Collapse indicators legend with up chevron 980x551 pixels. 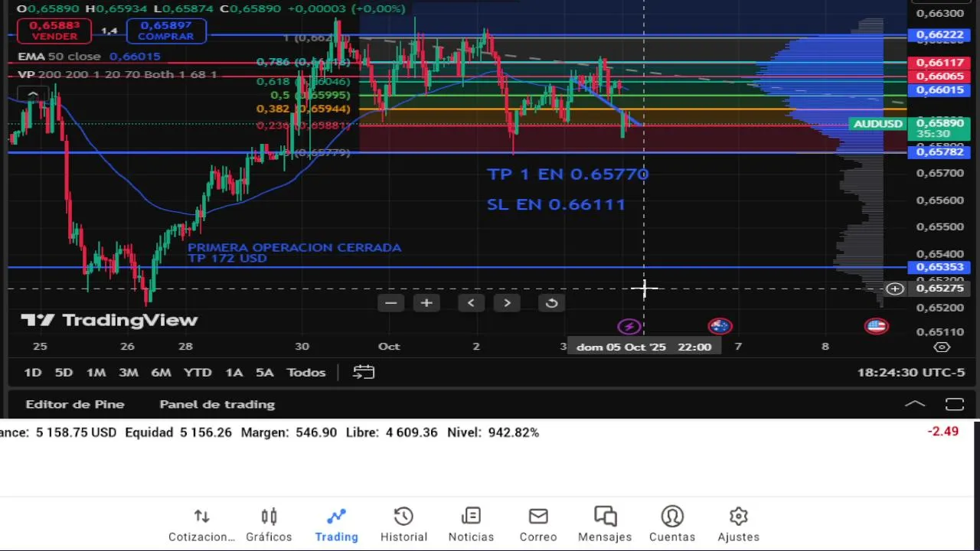pos(33,93)
